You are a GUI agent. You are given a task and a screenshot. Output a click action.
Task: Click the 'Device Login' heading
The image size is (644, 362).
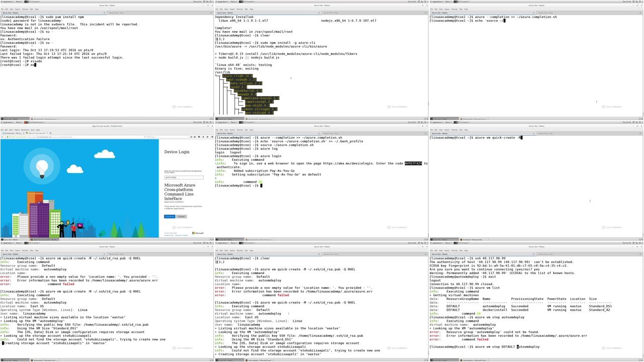[177, 152]
